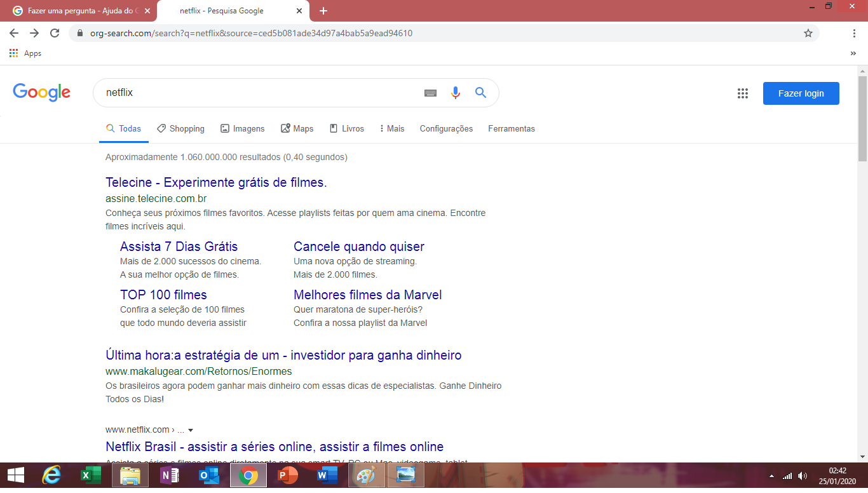Open 'Telecine - Experimente grátis de filmes.' link
Viewport: 868px width, 493px height.
tap(216, 182)
